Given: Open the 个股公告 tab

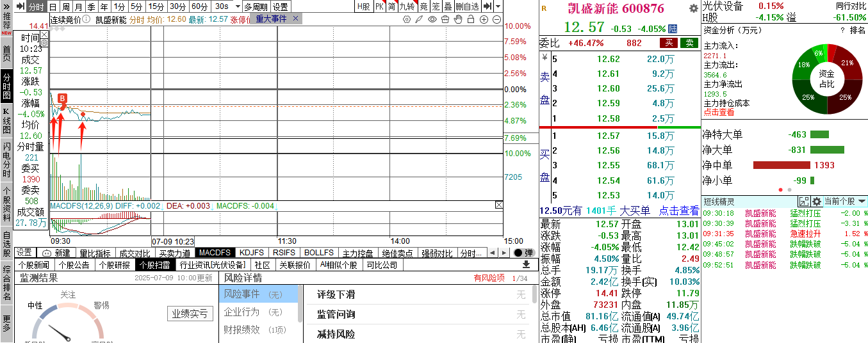Looking at the screenshot, I should [74, 265].
